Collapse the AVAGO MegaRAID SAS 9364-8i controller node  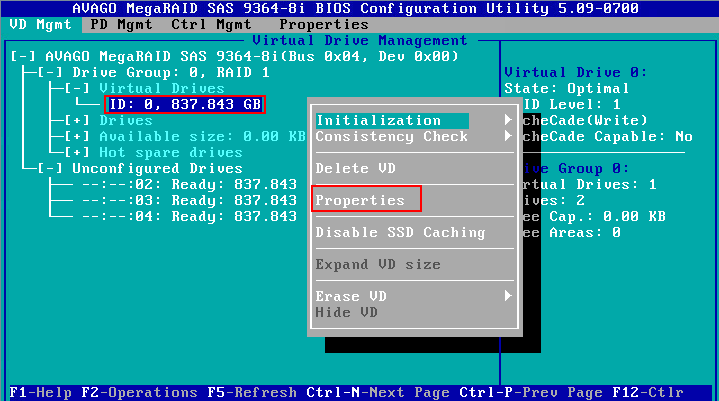click(22, 56)
